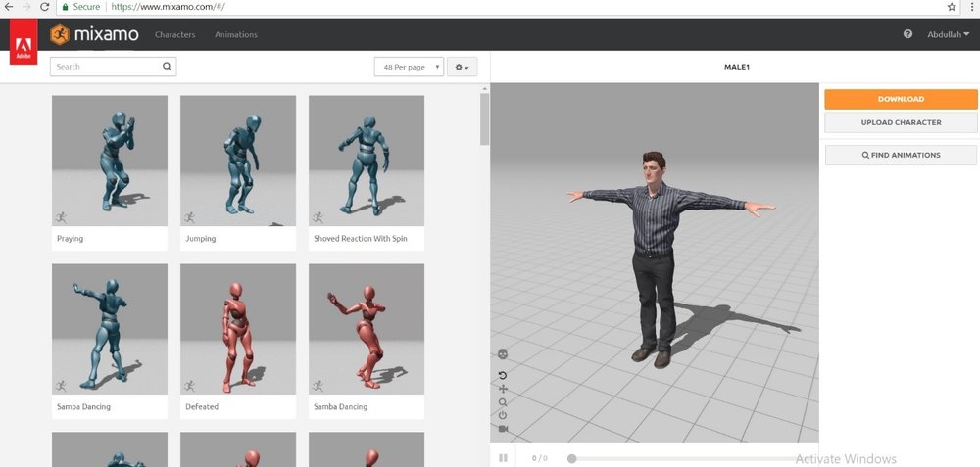Select the red Samba Dancing thumbnail
This screenshot has height=467, width=980.
[x=367, y=329]
